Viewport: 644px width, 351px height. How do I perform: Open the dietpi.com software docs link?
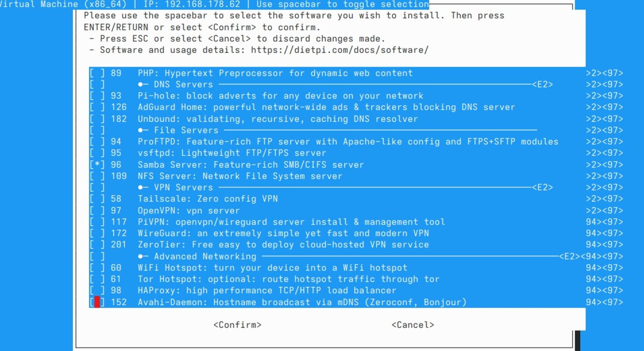(x=339, y=50)
